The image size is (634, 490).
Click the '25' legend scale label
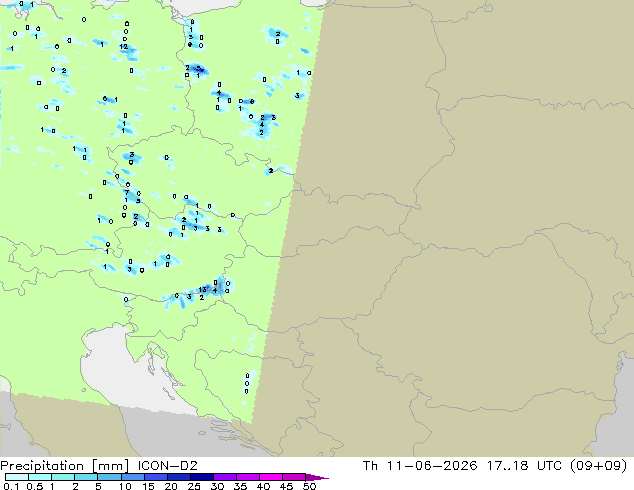click(194, 486)
